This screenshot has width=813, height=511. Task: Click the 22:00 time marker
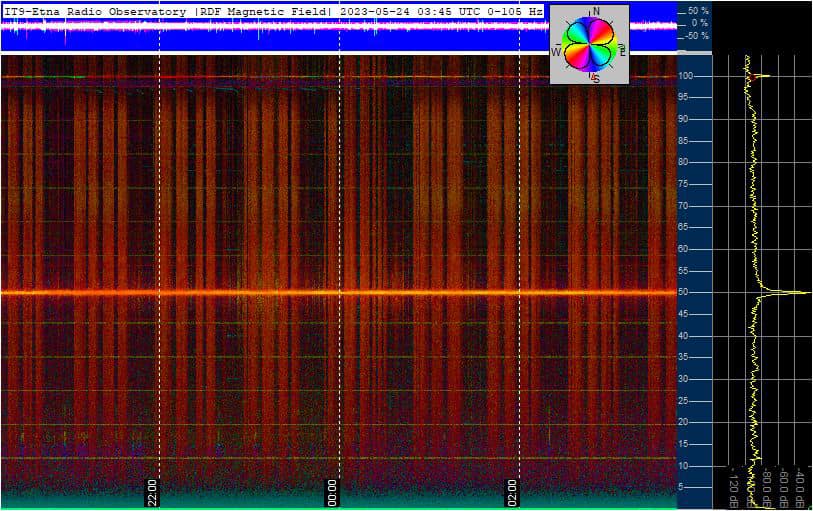pyautogui.click(x=152, y=492)
